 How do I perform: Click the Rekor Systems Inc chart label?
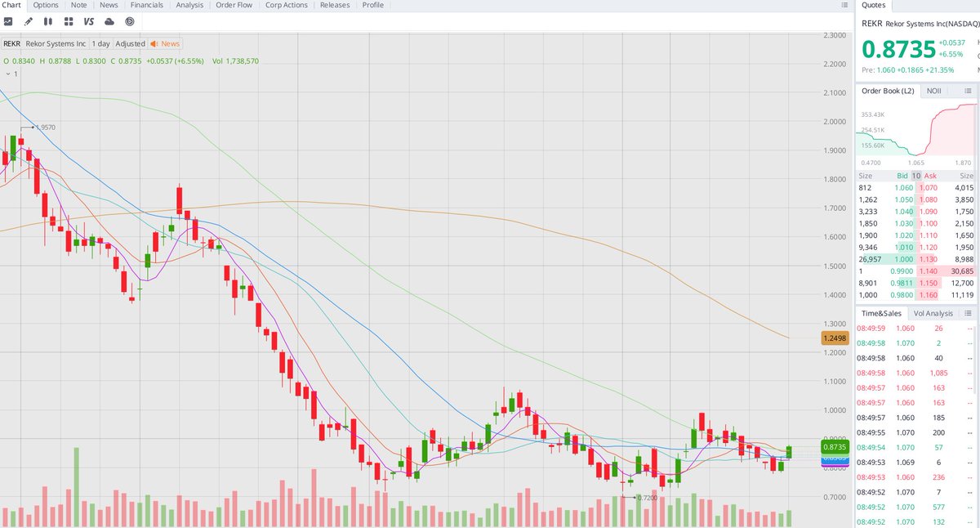click(x=56, y=44)
